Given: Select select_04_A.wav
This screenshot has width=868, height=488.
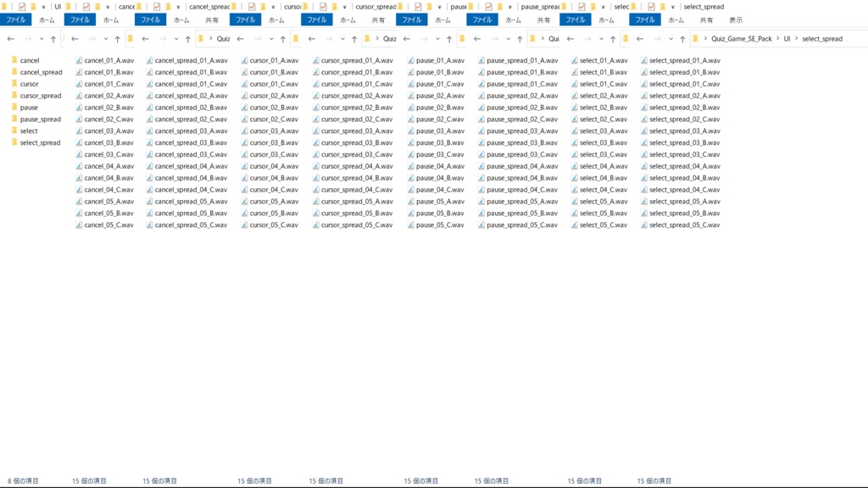Looking at the screenshot, I should 599,167.
